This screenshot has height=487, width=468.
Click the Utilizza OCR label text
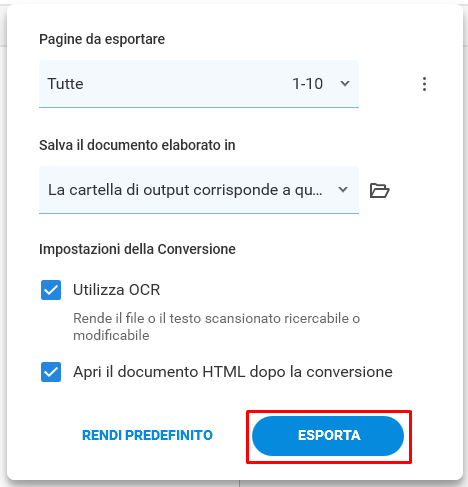point(117,290)
